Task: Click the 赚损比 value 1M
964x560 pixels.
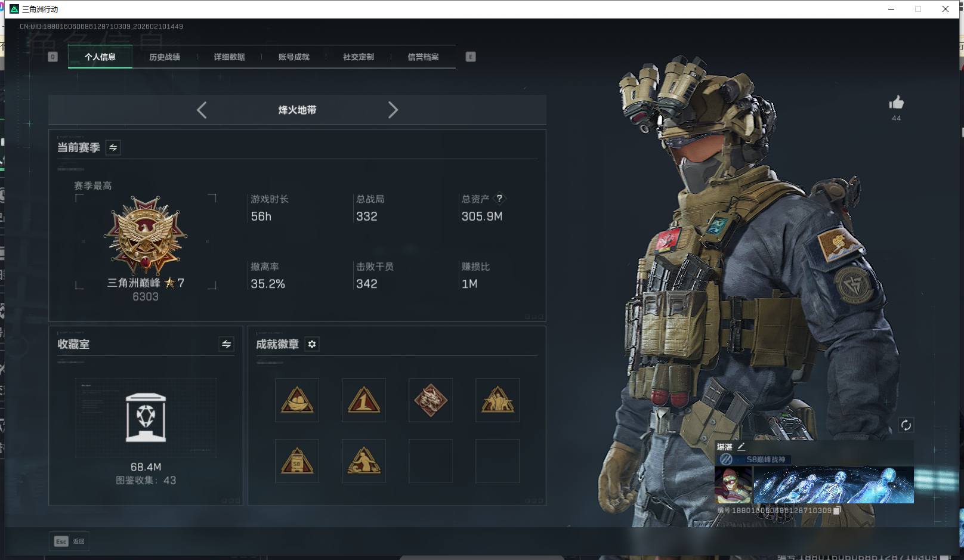Action: (x=469, y=284)
